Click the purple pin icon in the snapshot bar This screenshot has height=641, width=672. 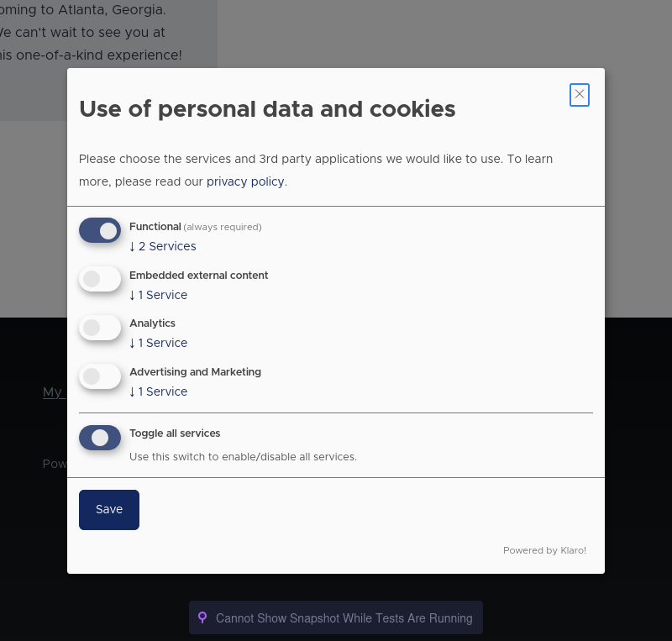[202, 617]
